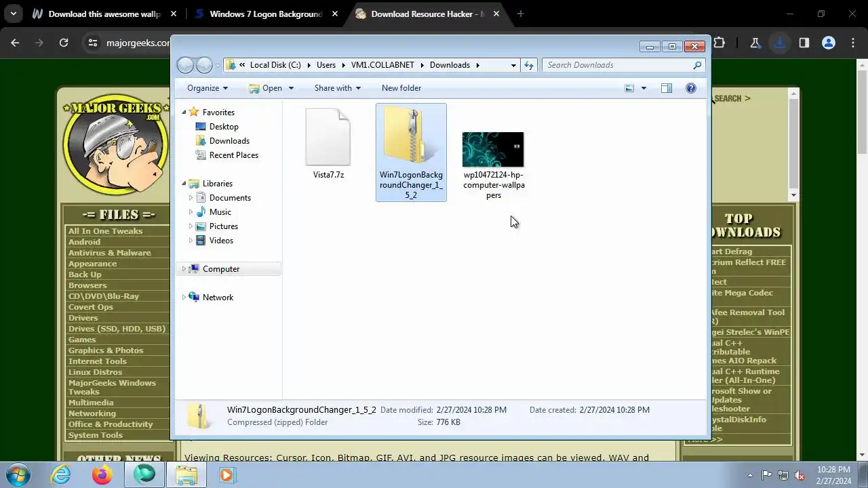This screenshot has width=868, height=488.
Task: Open Chrome profile avatar icon
Action: [828, 43]
